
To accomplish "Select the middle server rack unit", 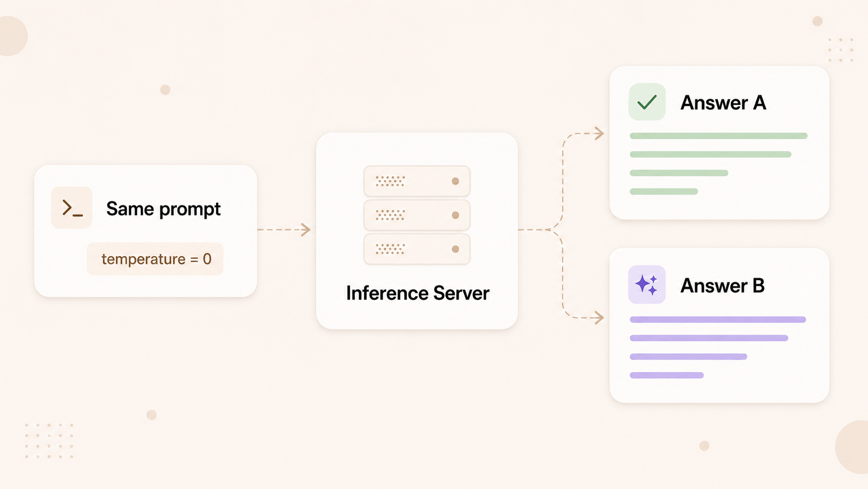I will pyautogui.click(x=417, y=215).
